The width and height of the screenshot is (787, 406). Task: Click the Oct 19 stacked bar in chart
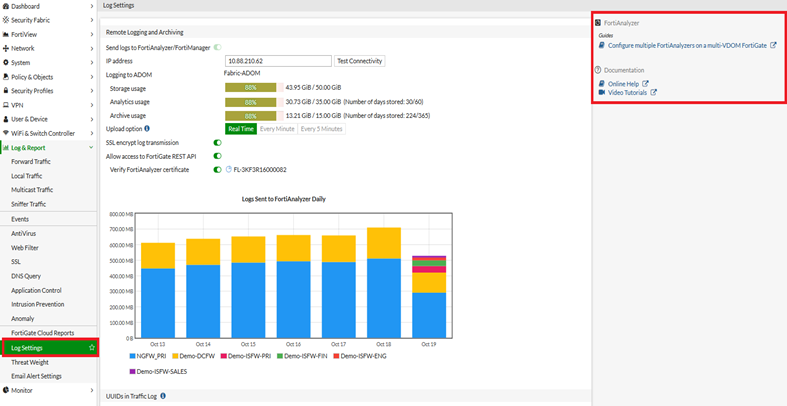coord(429,297)
